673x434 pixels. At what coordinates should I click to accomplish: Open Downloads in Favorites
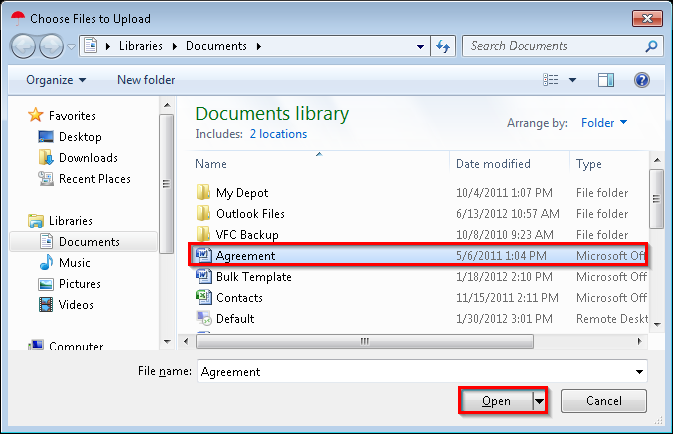pyautogui.click(x=88, y=158)
